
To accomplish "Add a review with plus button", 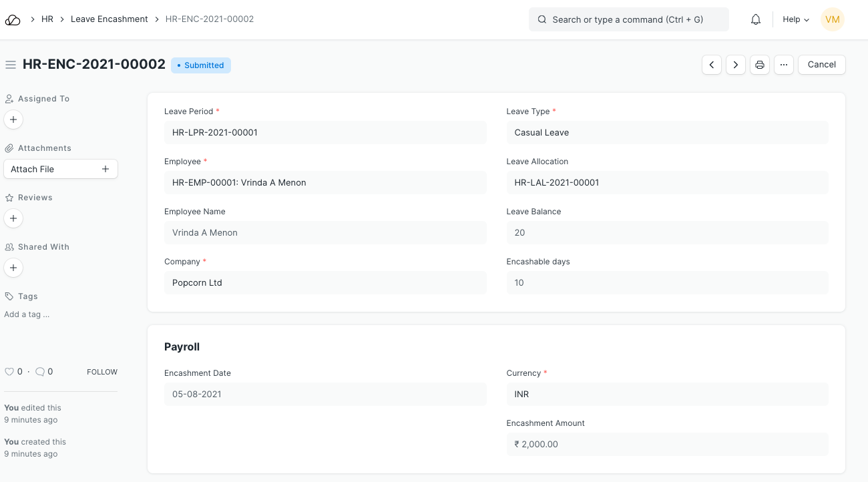I will 13,218.
